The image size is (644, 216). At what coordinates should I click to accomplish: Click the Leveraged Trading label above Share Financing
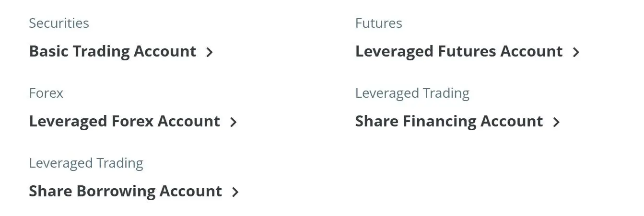(x=412, y=93)
